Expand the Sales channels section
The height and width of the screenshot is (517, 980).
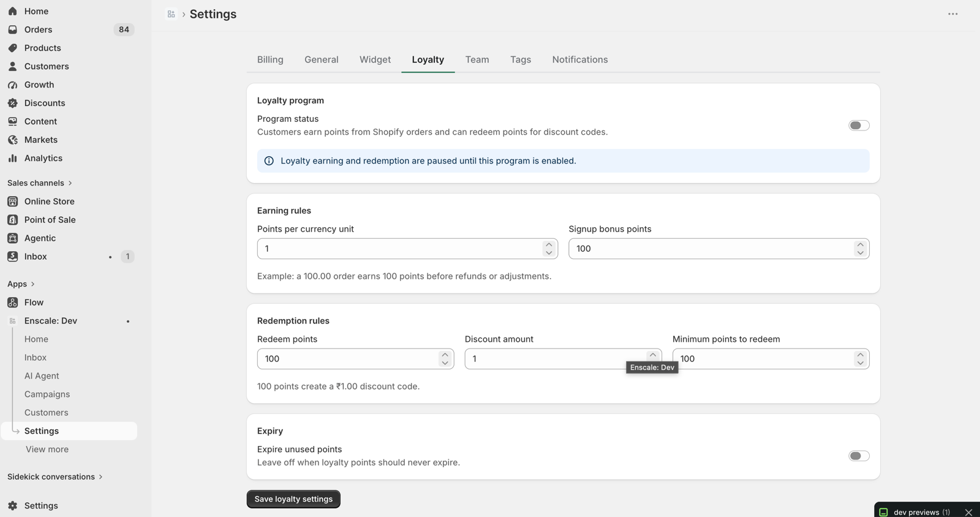point(40,183)
